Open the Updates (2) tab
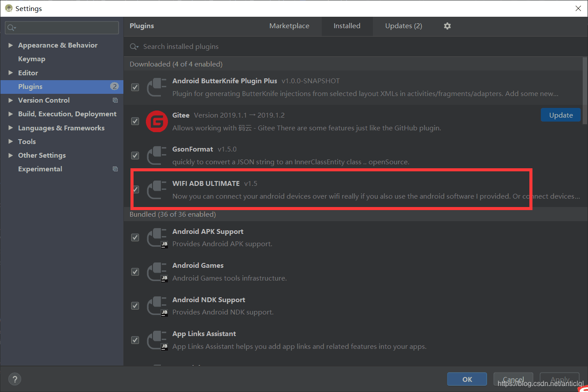The width and height of the screenshot is (588, 392). click(403, 26)
